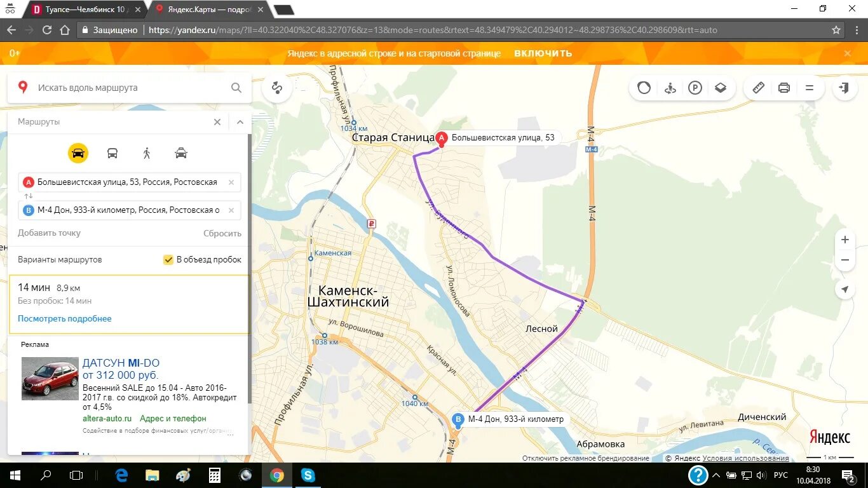868x488 pixels.
Task: Edit point A address field
Action: (130, 182)
